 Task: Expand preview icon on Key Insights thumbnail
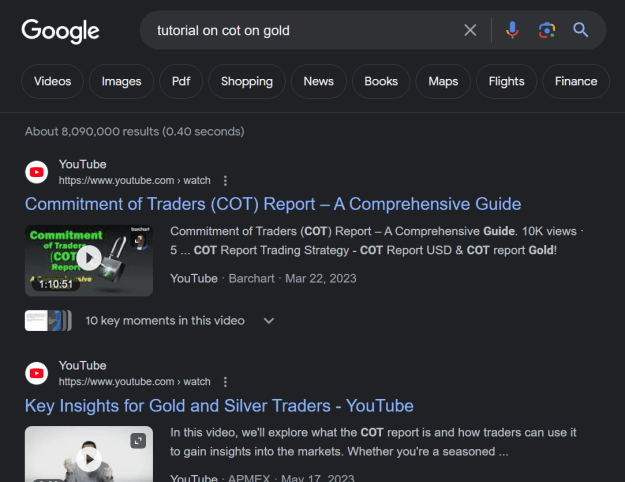[x=138, y=441]
